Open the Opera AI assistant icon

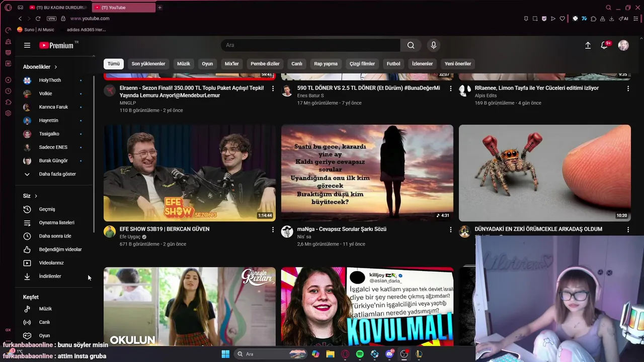(623, 19)
